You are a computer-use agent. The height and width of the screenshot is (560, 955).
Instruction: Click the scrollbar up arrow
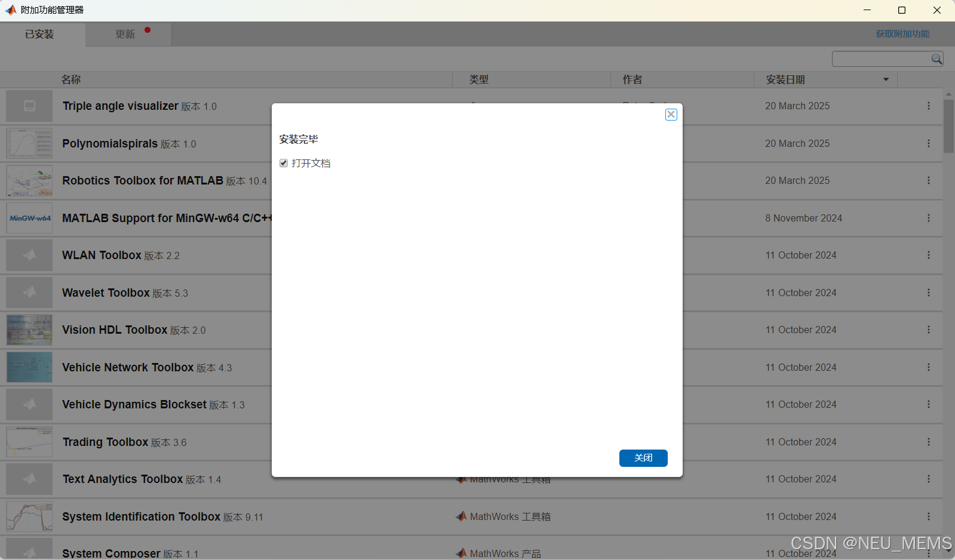(x=948, y=94)
